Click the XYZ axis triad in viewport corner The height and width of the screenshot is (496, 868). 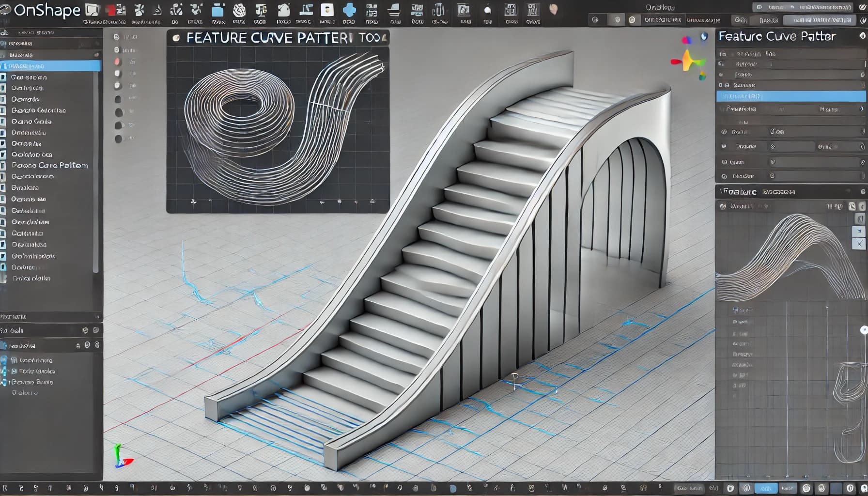coord(121,458)
